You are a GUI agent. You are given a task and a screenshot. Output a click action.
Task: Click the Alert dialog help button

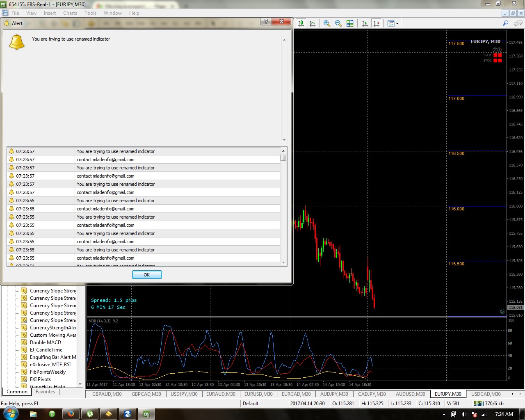tap(266, 21)
